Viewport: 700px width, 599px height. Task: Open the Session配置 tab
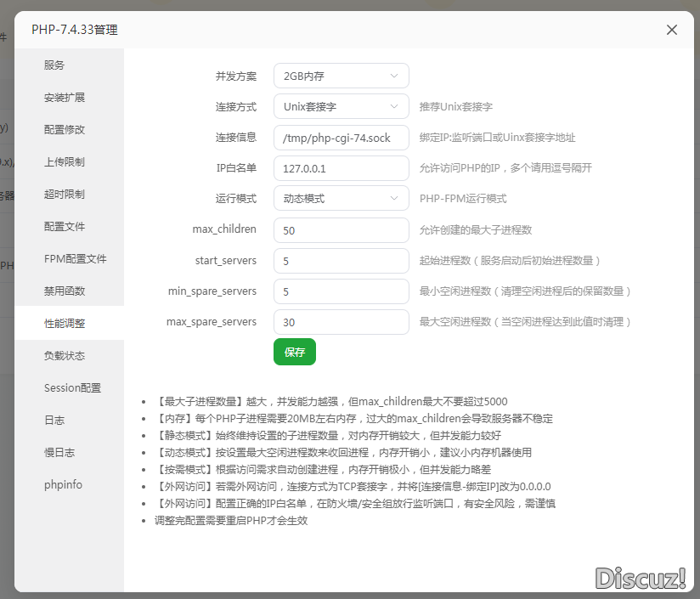coord(72,388)
